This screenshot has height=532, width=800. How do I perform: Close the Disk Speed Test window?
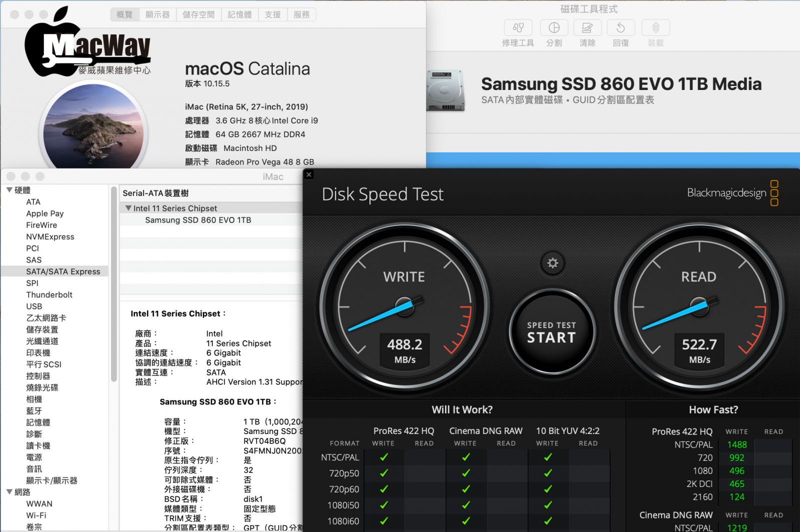(309, 174)
